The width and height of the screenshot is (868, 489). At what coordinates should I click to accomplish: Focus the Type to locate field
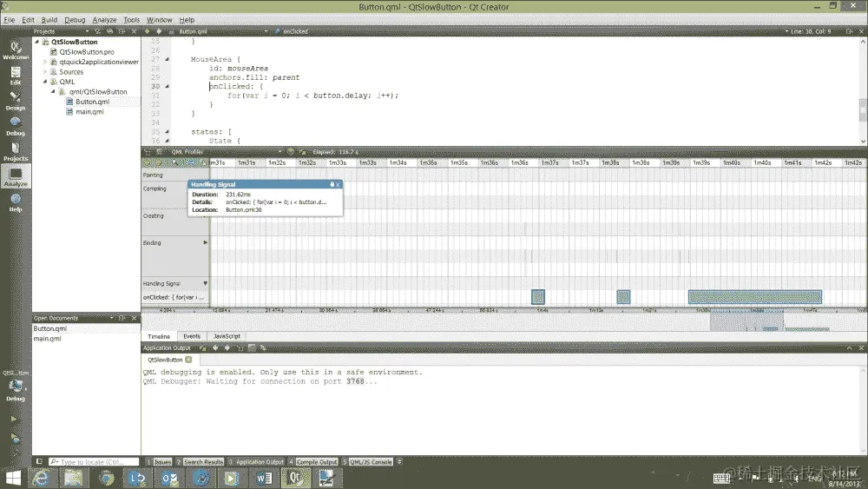click(x=93, y=461)
